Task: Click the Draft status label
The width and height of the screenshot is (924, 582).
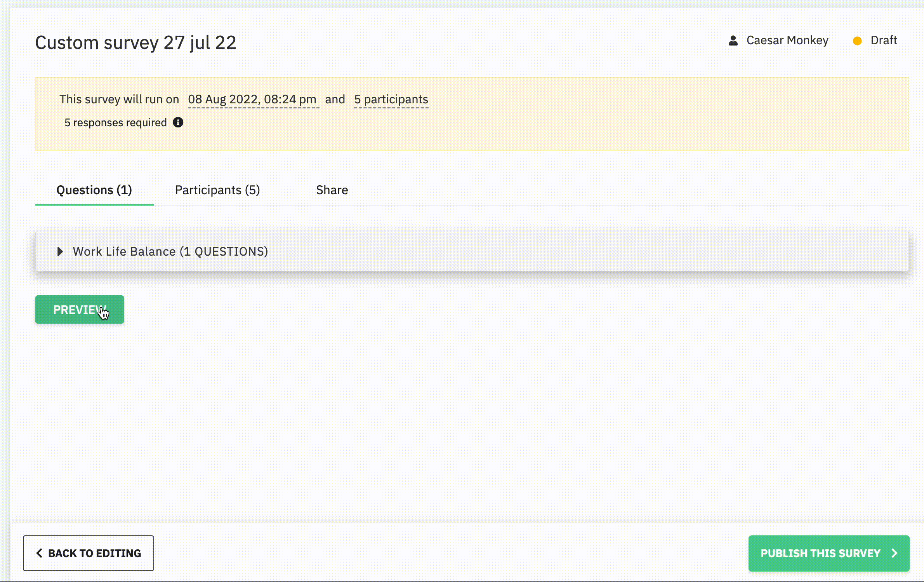Action: click(x=884, y=40)
